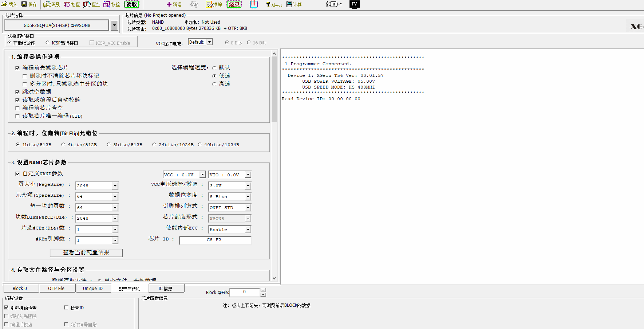Expand the 页大小 PageSize dropdown
Image resolution: width=644 pixels, height=329 pixels.
(x=115, y=186)
